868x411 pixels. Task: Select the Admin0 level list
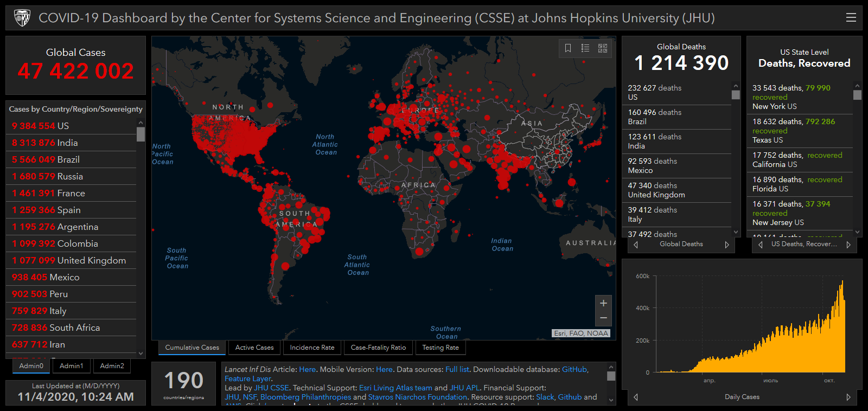[31, 366]
